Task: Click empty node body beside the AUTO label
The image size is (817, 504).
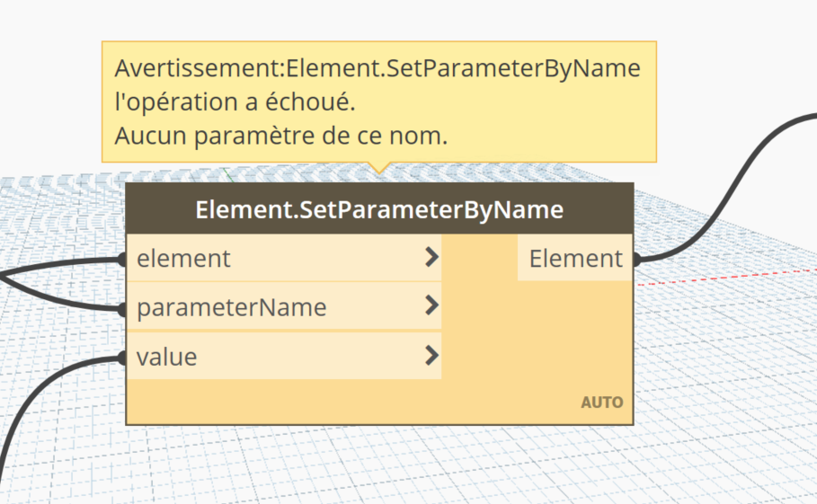Action: 360,402
